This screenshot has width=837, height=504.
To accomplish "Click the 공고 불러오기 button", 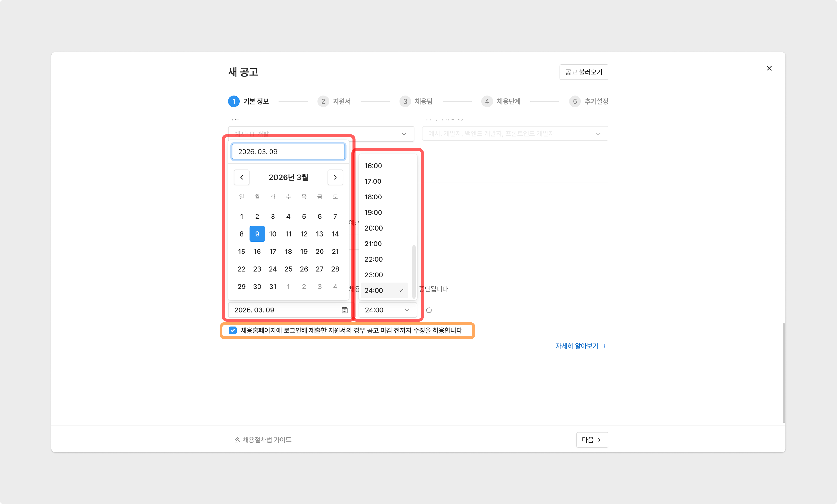I will click(584, 72).
